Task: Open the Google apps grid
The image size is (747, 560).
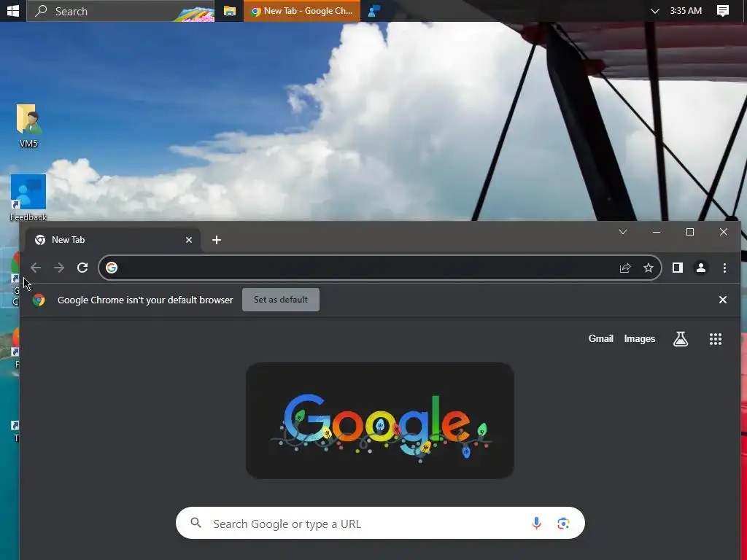Action: (x=716, y=339)
